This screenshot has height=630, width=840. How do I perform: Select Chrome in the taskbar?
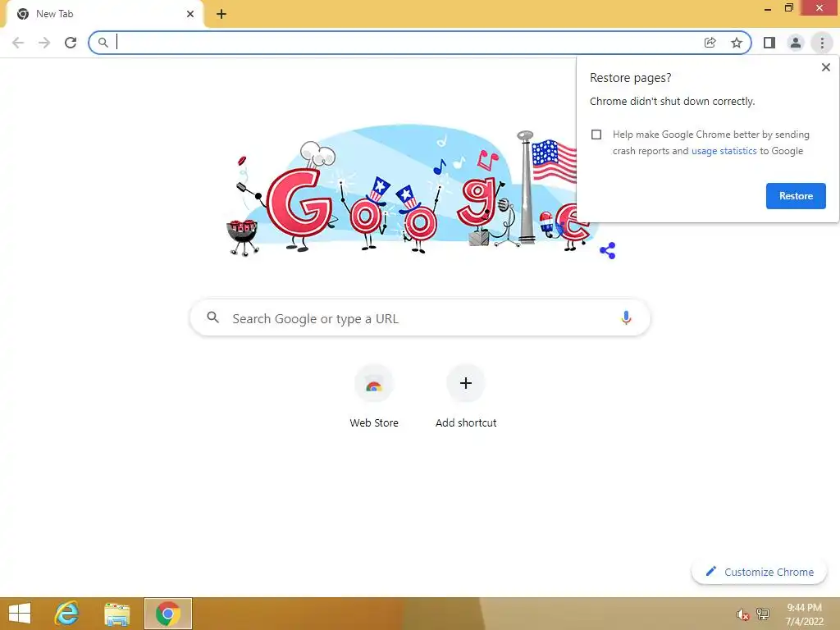tap(167, 614)
